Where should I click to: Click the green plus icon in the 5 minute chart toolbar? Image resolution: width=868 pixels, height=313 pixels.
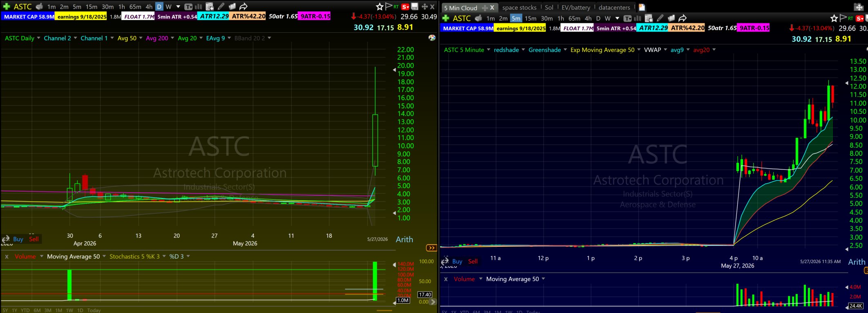(446, 18)
